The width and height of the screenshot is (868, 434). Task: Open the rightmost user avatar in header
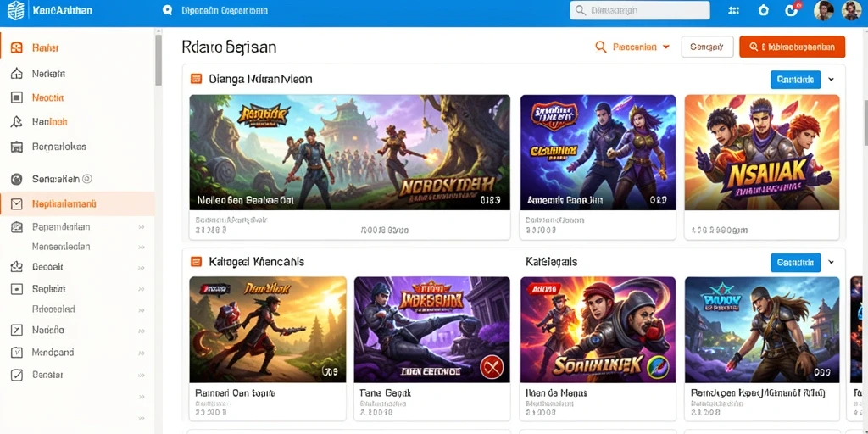tap(851, 10)
